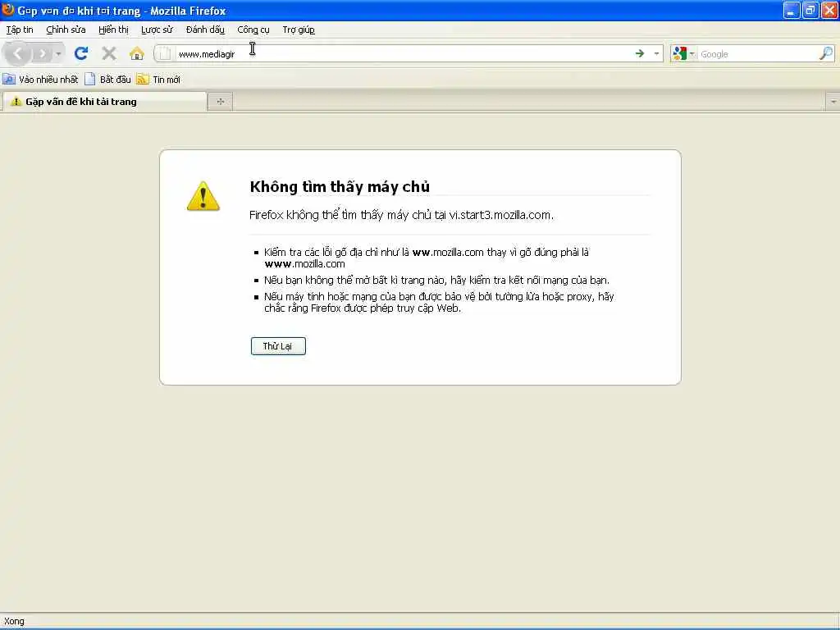Open a new tab with plus button
The height and width of the screenshot is (630, 840).
point(220,101)
